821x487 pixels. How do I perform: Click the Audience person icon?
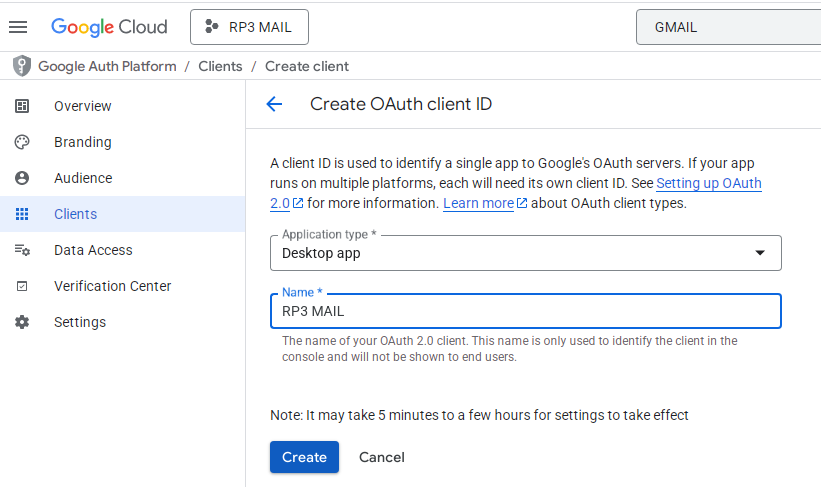22,178
